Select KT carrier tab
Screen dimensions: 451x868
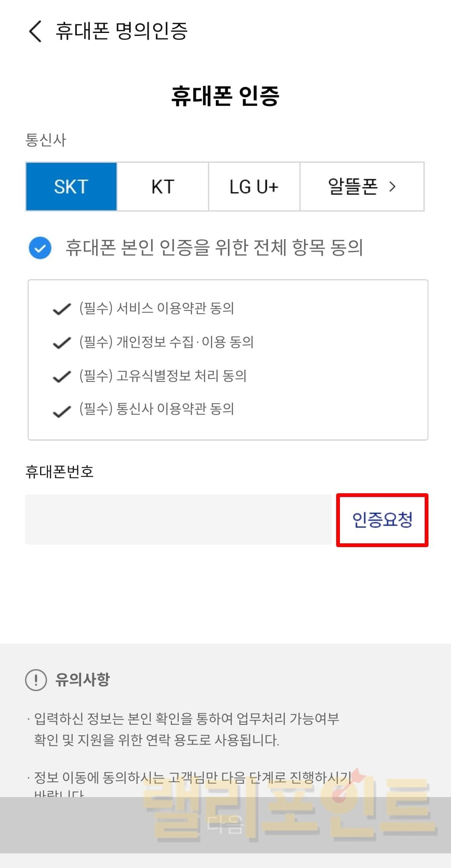pyautogui.click(x=162, y=187)
